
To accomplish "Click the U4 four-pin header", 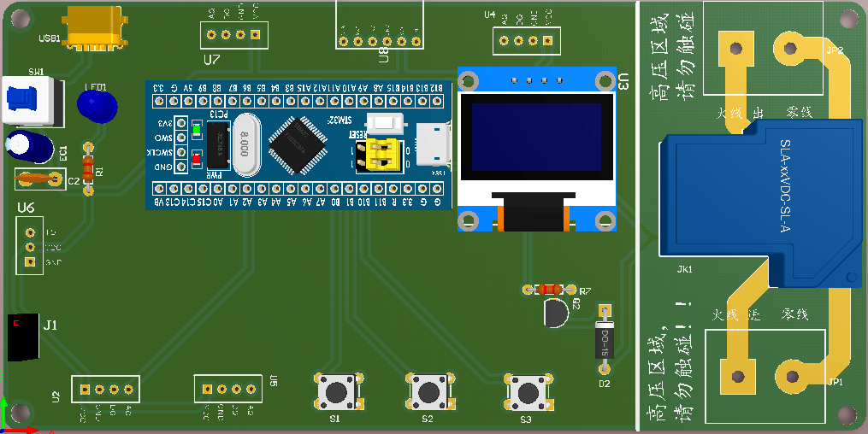I will [526, 40].
